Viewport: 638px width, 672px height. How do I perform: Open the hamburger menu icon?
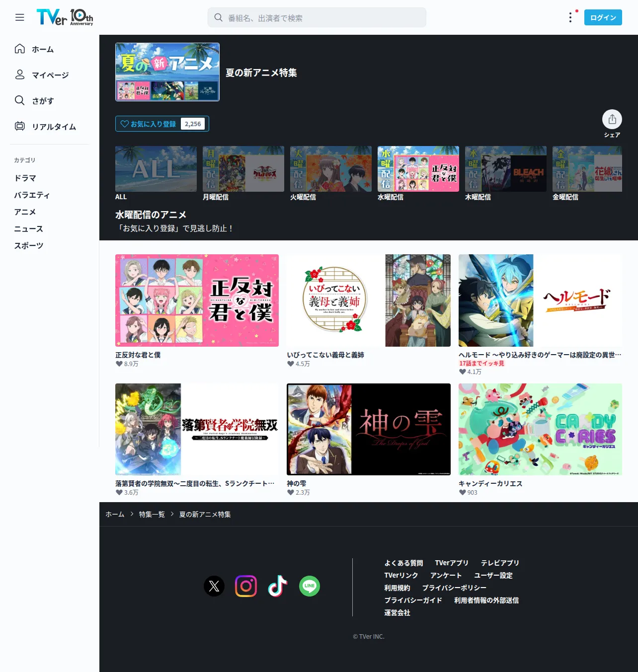[20, 17]
